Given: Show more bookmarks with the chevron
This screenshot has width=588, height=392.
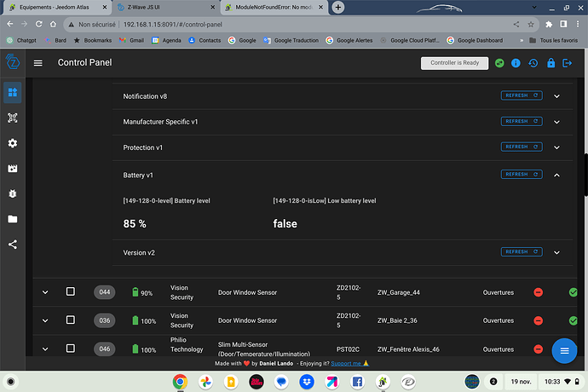Looking at the screenshot, I should click(x=522, y=40).
